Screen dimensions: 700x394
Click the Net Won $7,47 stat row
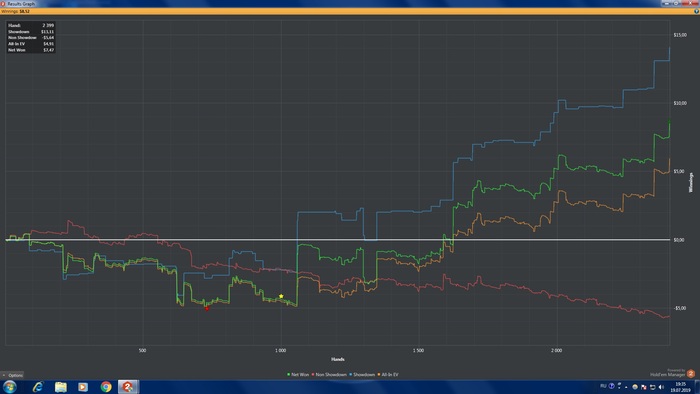(x=31, y=50)
